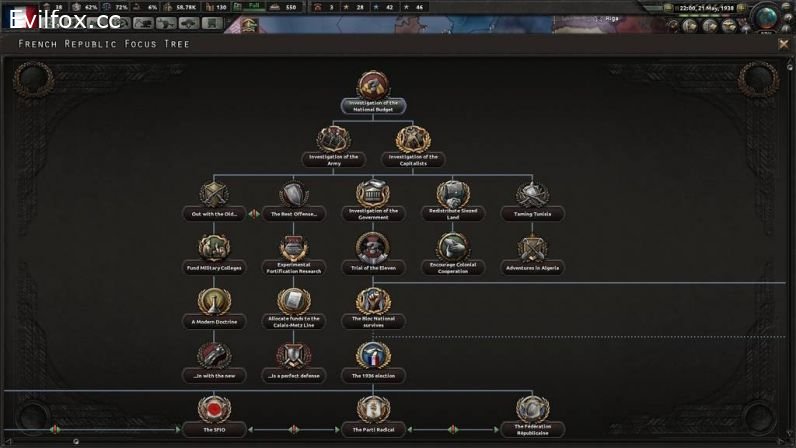The image size is (796, 448).
Task: Select The Bloc National survives focus
Action: point(373,304)
